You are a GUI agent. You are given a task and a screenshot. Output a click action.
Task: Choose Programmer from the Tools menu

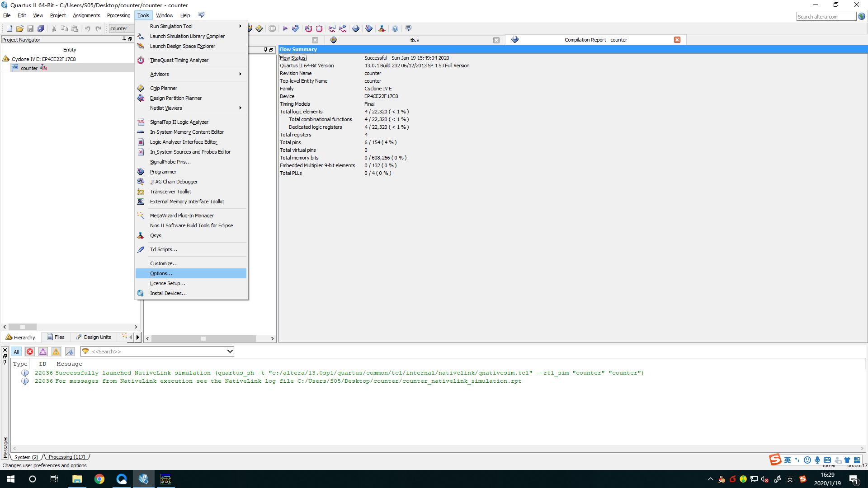[x=191, y=172]
